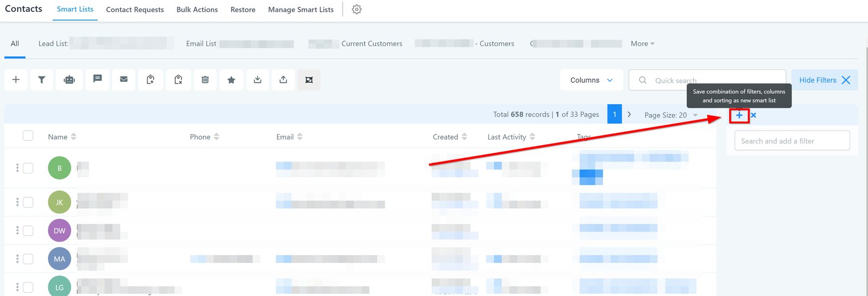Click the Delete trash can icon

205,80
